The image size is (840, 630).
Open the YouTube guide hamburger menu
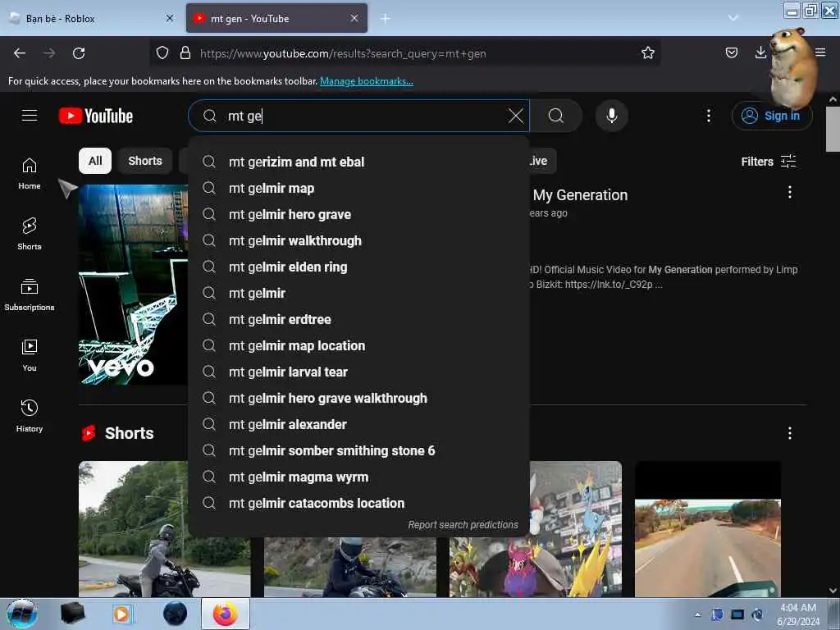(30, 116)
